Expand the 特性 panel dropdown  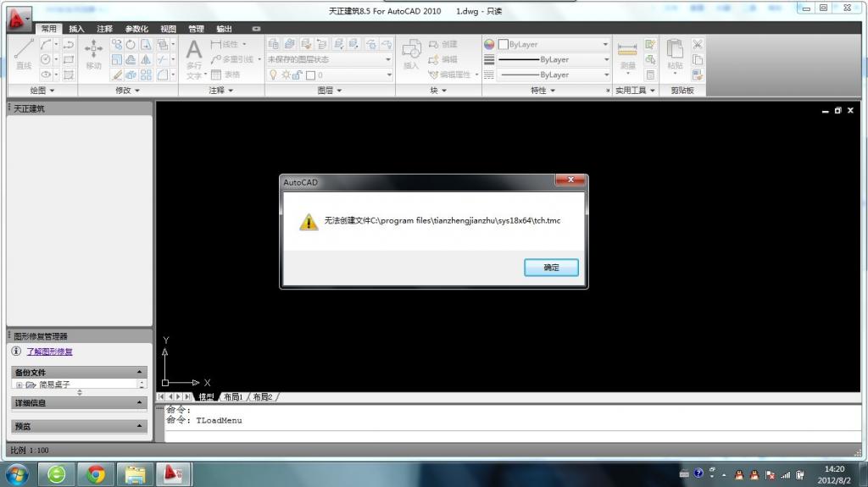point(553,91)
